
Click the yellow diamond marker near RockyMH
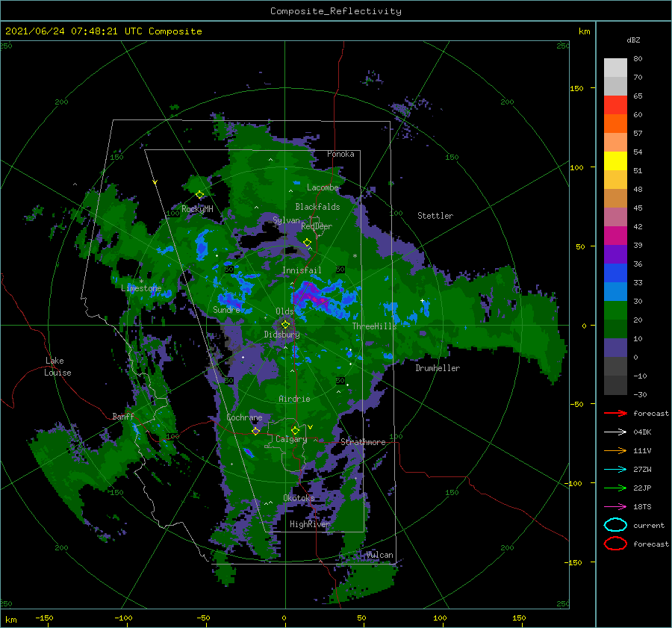pyautogui.click(x=199, y=195)
